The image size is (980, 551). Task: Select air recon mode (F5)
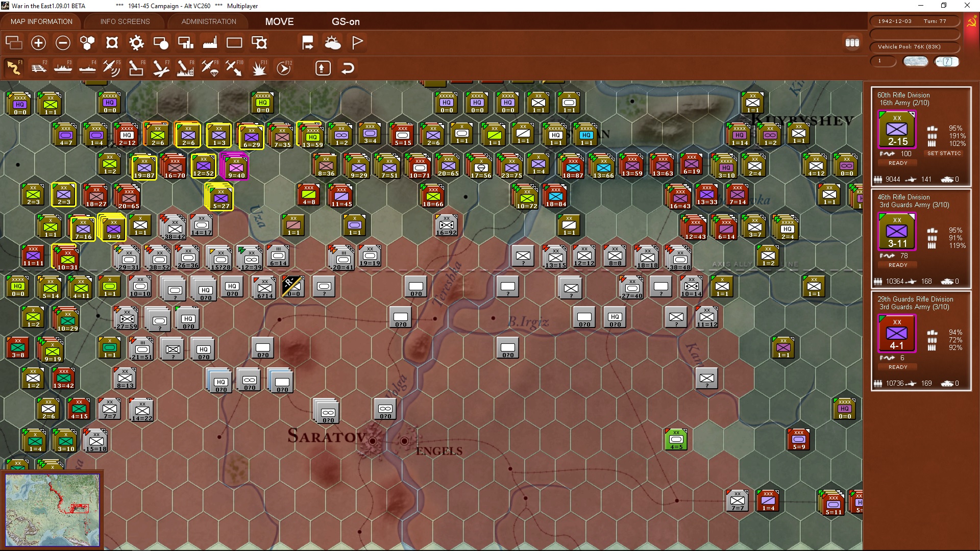[x=111, y=68]
